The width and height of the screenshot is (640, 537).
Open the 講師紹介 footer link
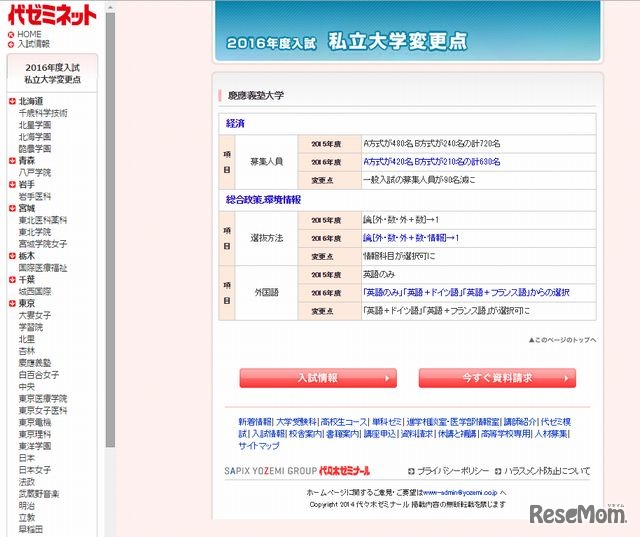point(520,422)
